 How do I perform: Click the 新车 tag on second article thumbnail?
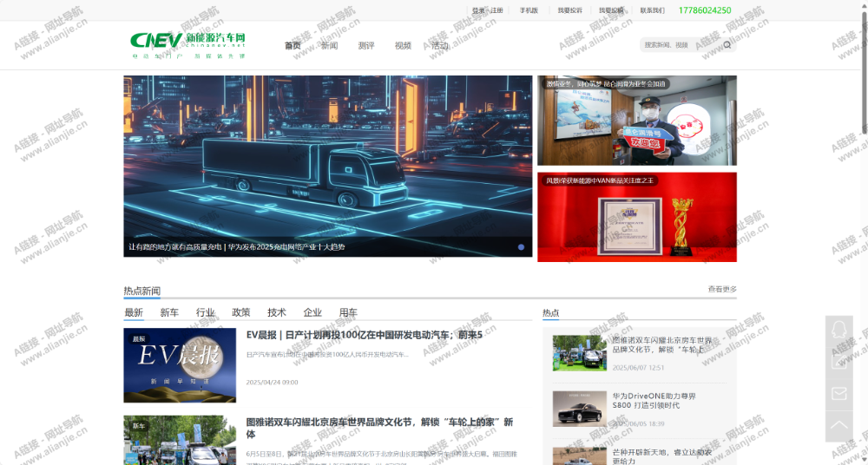tap(138, 426)
